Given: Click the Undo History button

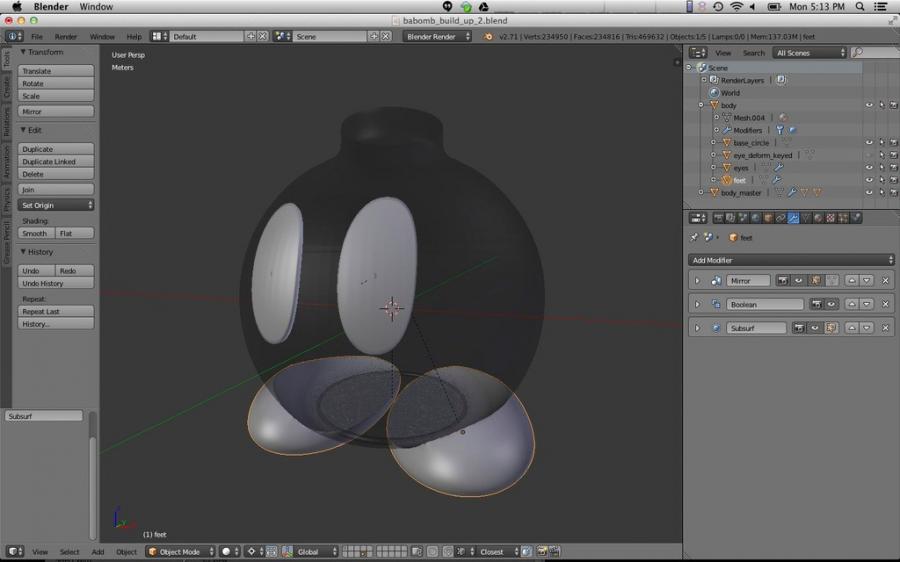Looking at the screenshot, I should (56, 283).
